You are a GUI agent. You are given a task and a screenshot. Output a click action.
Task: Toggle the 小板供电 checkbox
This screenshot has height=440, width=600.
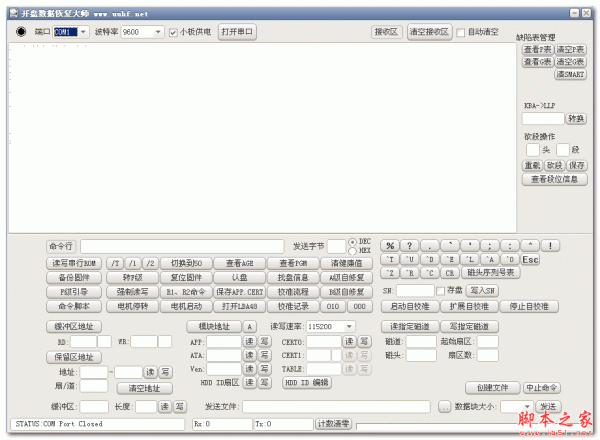tap(173, 33)
